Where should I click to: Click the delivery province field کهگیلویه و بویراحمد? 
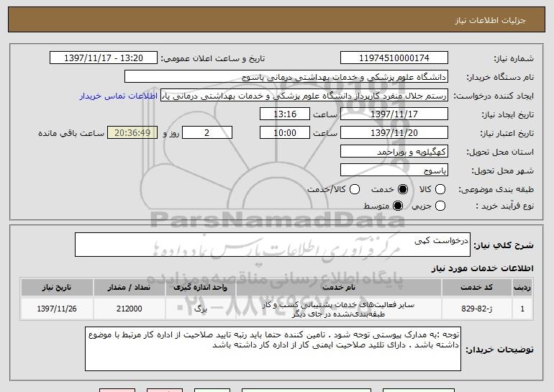pyautogui.click(x=394, y=152)
